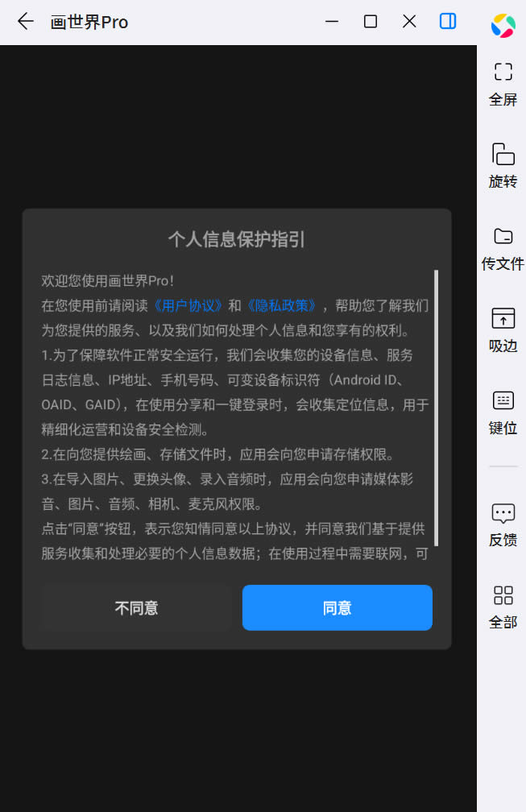Click the blue 同意 button
This screenshot has height=812, width=526.
(337, 607)
